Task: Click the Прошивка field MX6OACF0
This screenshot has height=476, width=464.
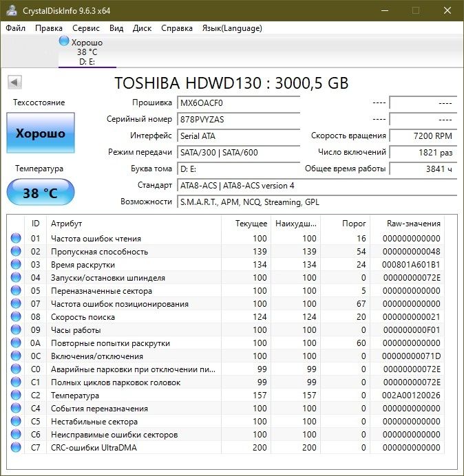Action: [x=238, y=102]
